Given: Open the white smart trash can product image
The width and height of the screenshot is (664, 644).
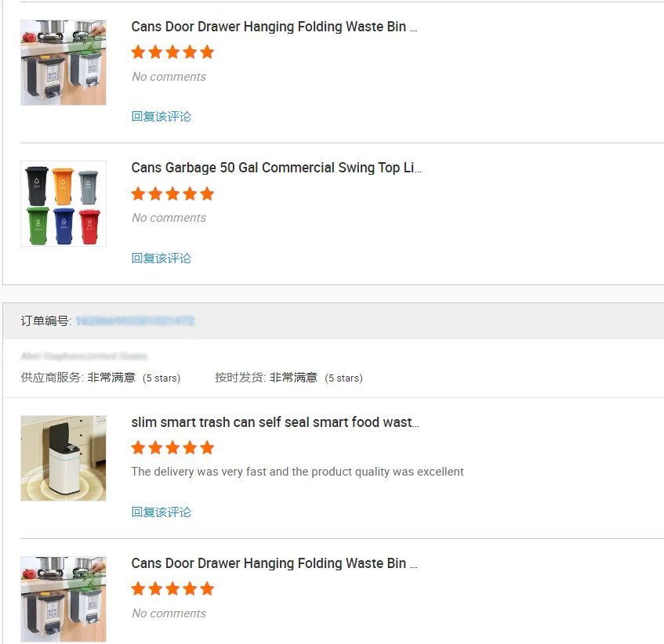Looking at the screenshot, I should pos(63,458).
